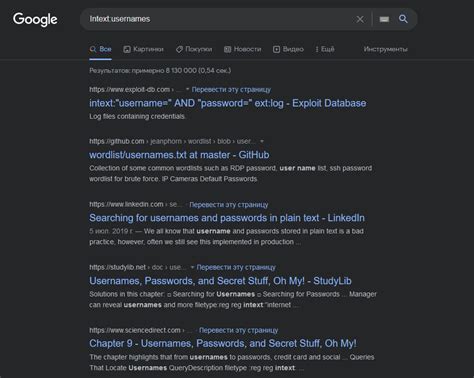The image size is (474, 378).
Task: Expand exploit-db.com result dropdown arrow
Action: pos(188,89)
